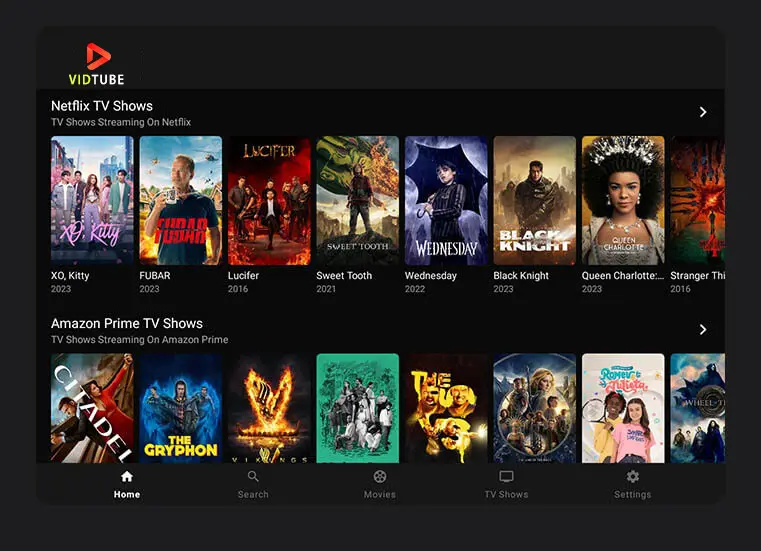
Task: Click the 2016 year under Lucifer
Action: (238, 289)
